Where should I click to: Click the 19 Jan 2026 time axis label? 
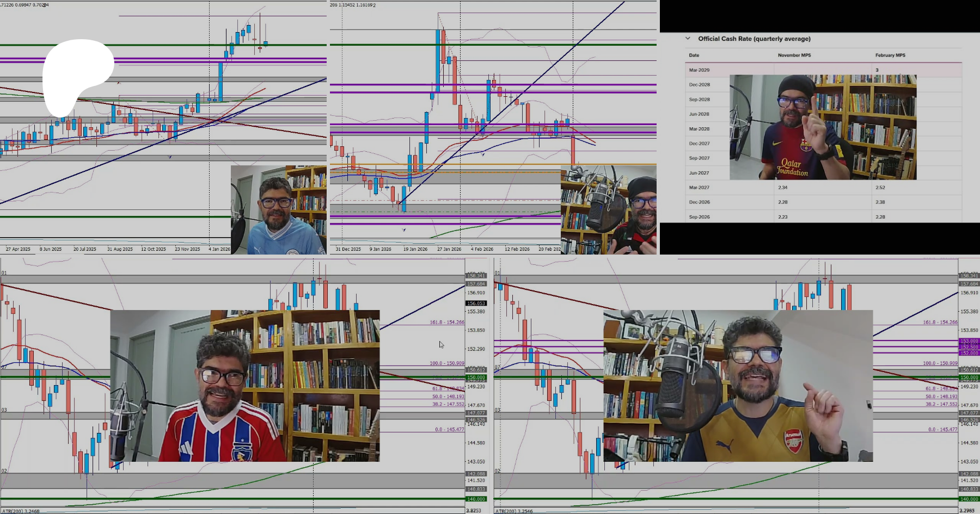(415, 249)
